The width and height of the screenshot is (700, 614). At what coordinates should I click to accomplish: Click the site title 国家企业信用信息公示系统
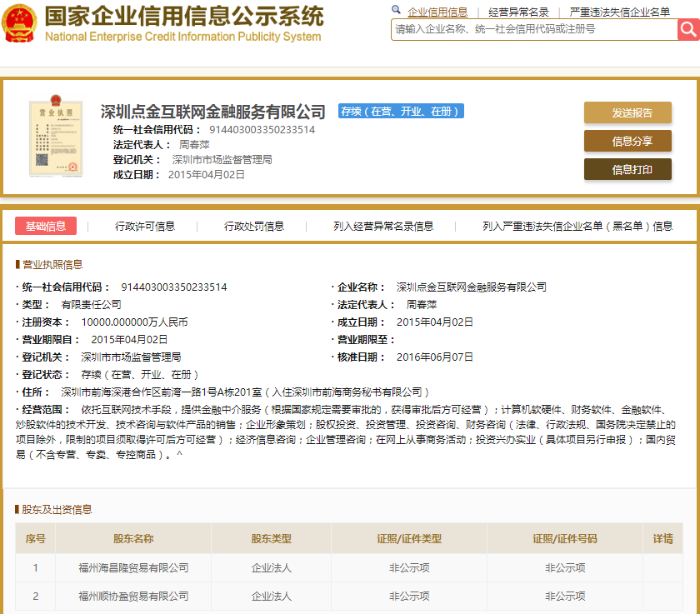point(183,17)
